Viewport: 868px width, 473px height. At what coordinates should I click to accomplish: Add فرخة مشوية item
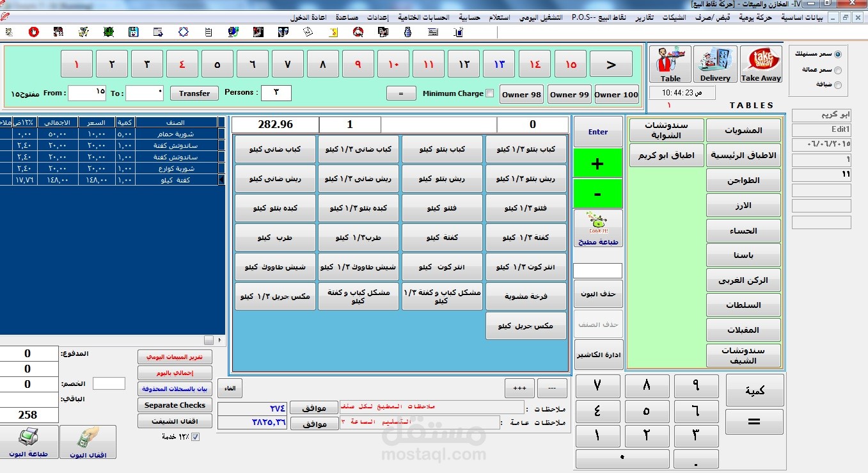(x=526, y=296)
